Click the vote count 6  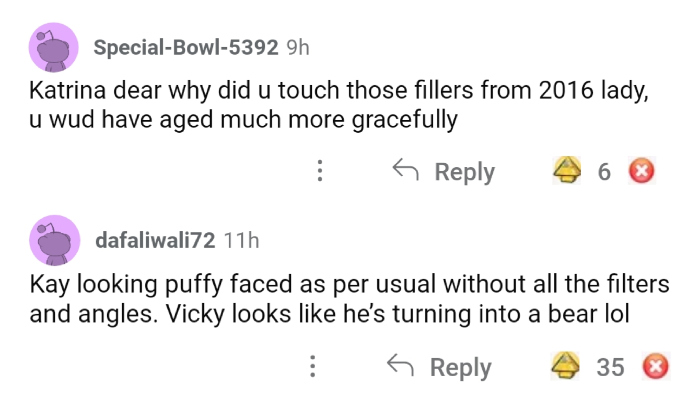[x=604, y=172]
